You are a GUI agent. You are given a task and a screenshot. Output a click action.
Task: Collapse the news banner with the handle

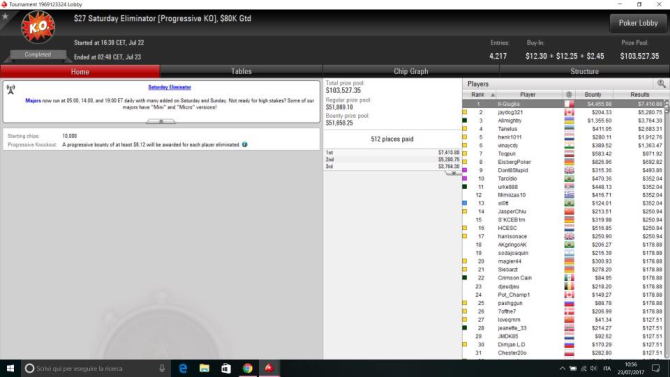pos(161,121)
